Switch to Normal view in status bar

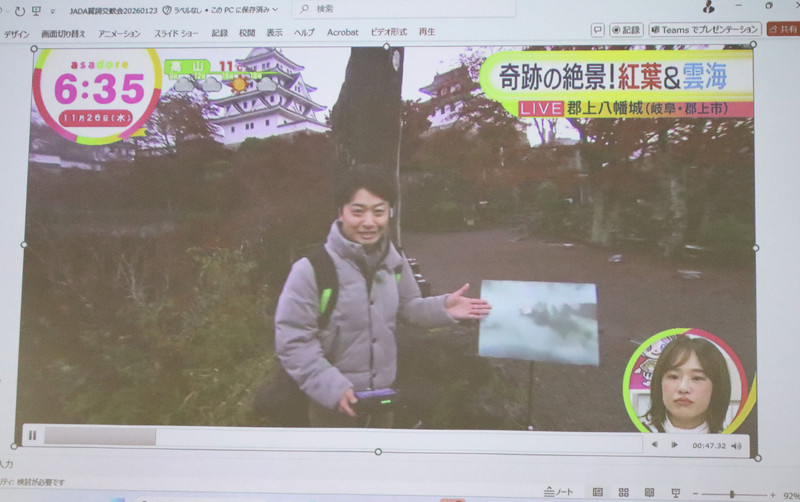[597, 492]
